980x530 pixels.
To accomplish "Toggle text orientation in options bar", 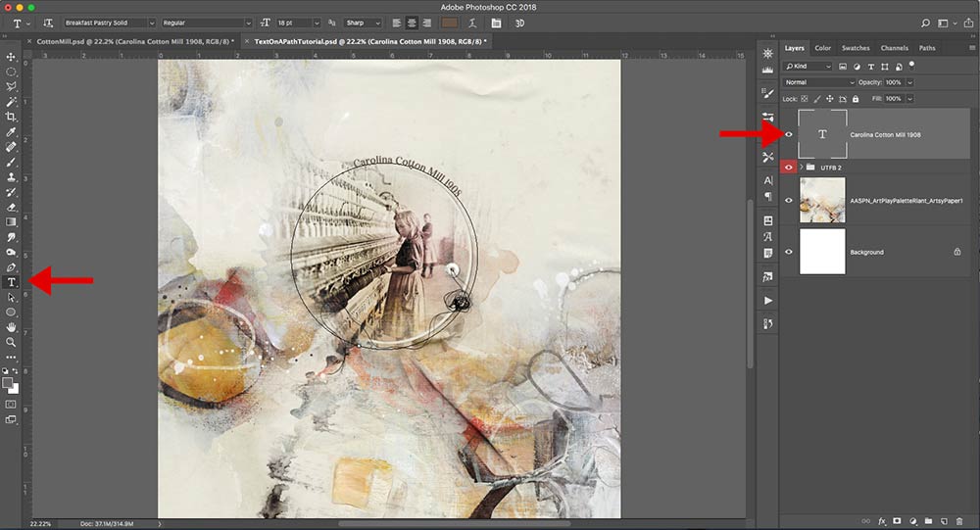I will [x=48, y=24].
